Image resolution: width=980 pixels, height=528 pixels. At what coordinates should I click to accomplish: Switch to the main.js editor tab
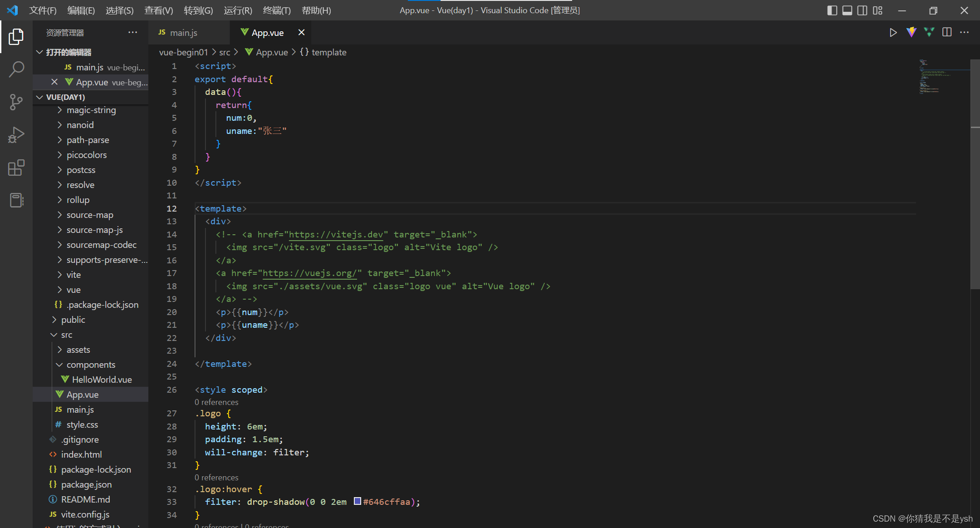point(183,33)
